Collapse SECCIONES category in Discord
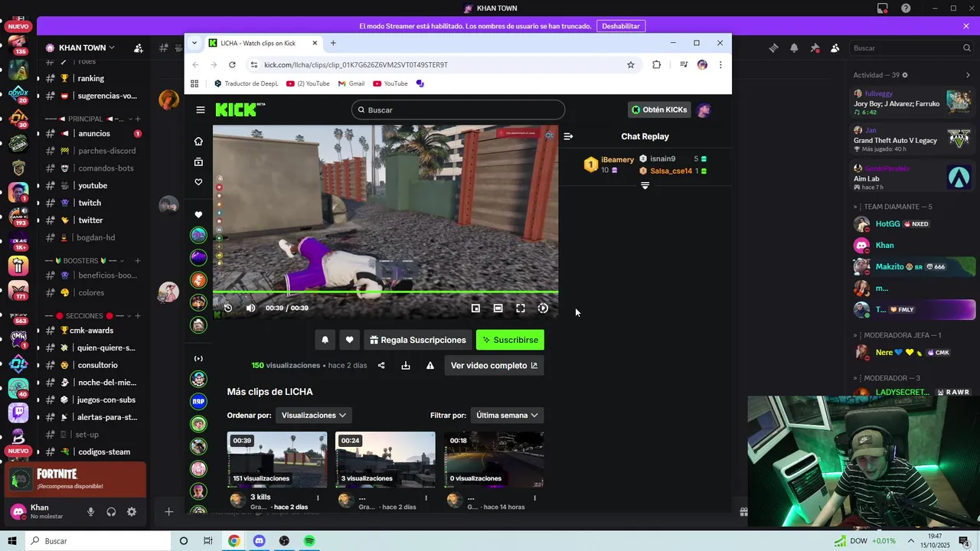 (84, 315)
